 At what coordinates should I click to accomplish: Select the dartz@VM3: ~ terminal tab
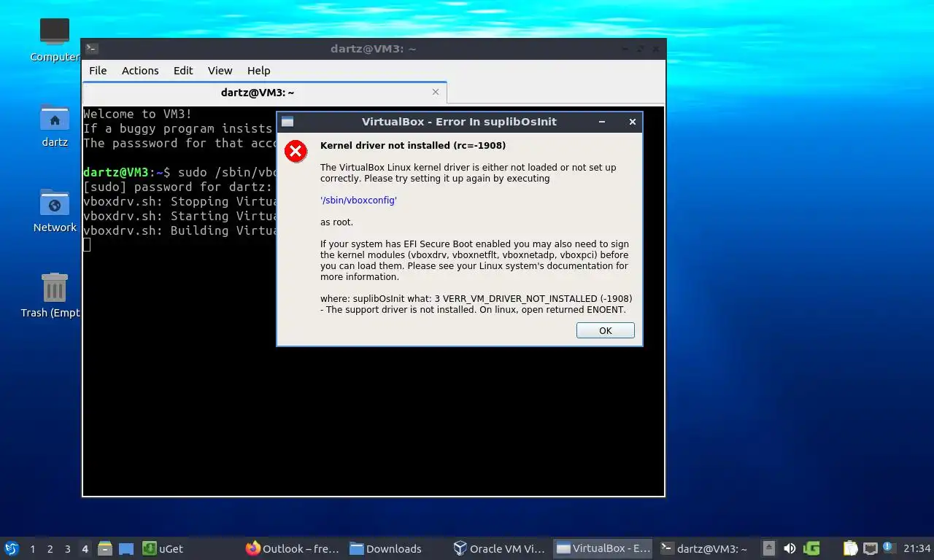264,93
